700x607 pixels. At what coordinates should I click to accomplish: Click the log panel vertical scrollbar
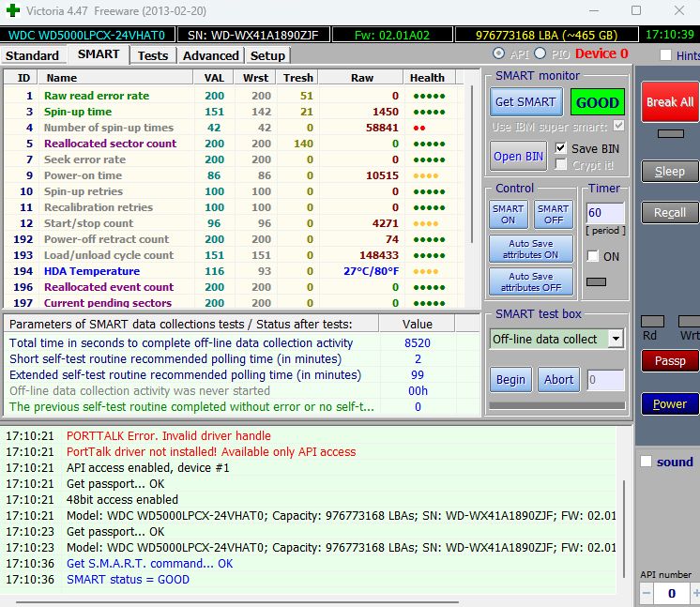click(x=624, y=529)
